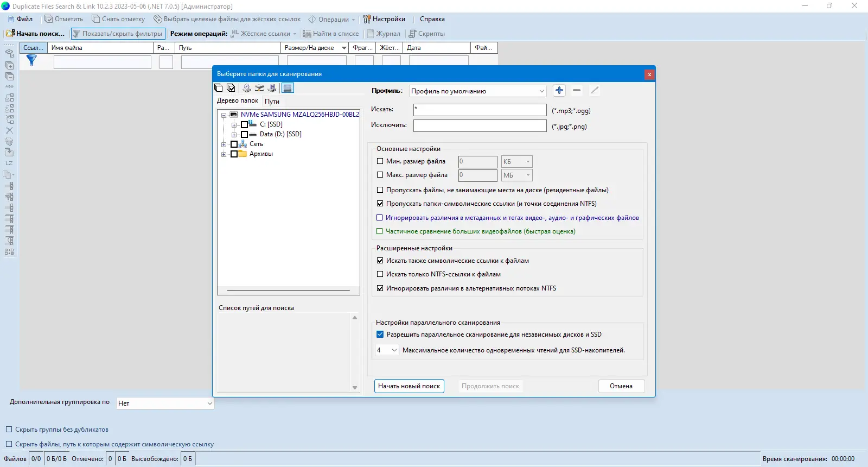Open the КБ size unit dropdown
Screen dimensions: 868x467
tap(516, 161)
